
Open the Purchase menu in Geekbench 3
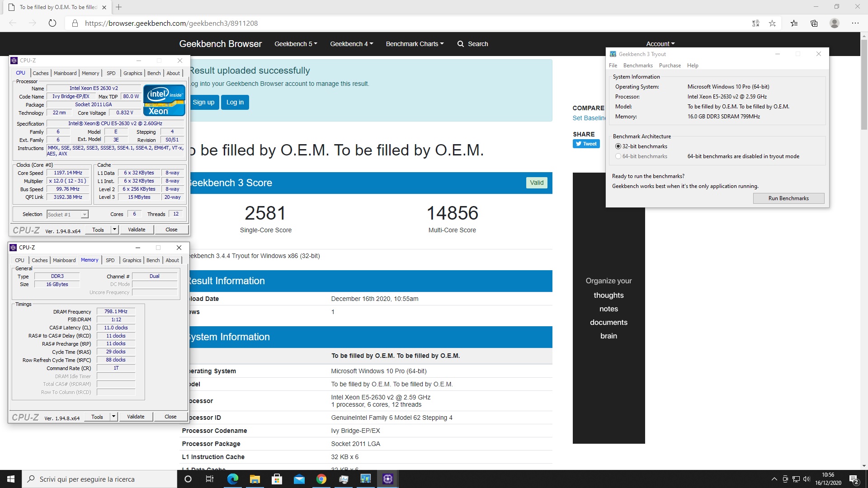coord(670,66)
